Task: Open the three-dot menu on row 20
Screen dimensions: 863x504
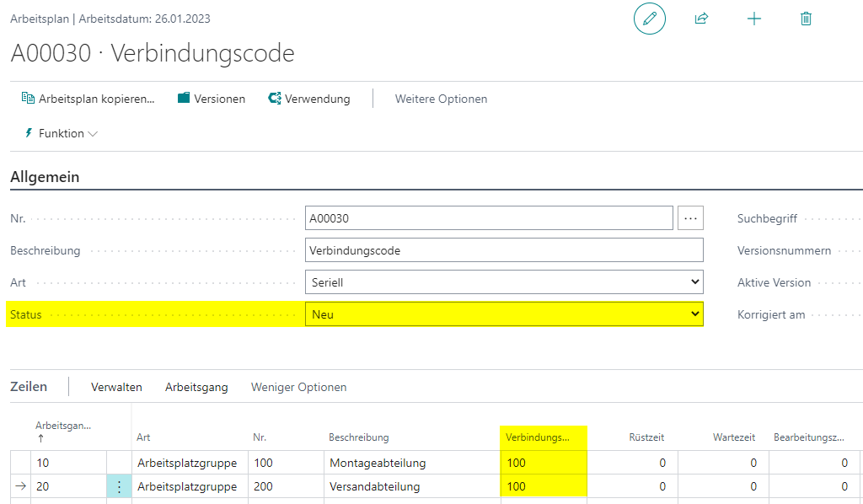Action: [x=119, y=486]
